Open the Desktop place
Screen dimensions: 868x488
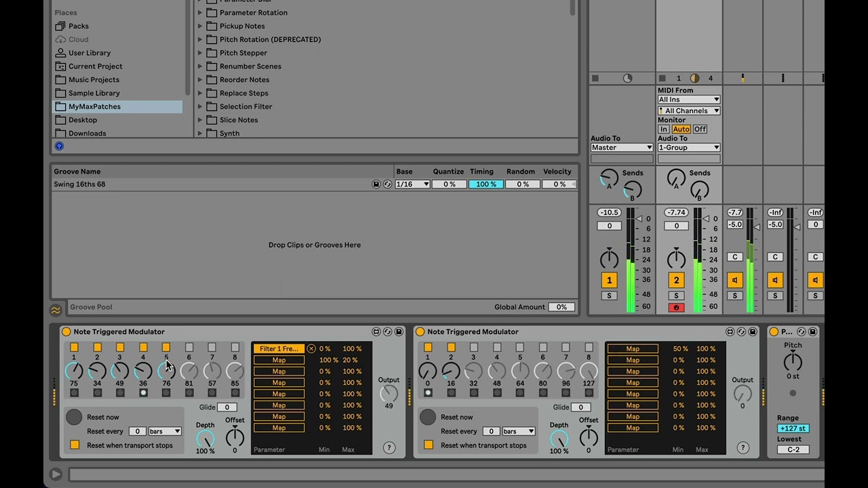[82, 120]
